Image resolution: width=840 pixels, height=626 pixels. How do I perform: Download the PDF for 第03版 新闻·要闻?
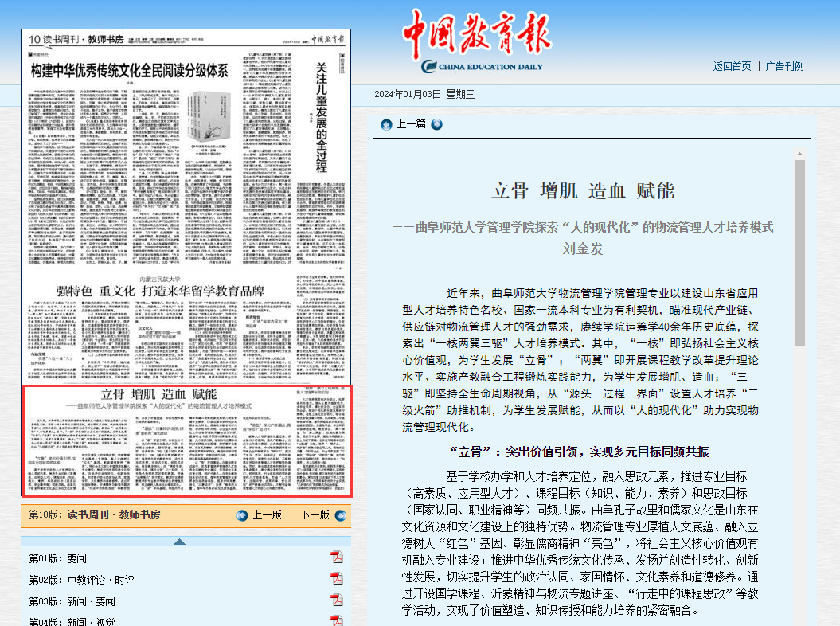click(337, 601)
